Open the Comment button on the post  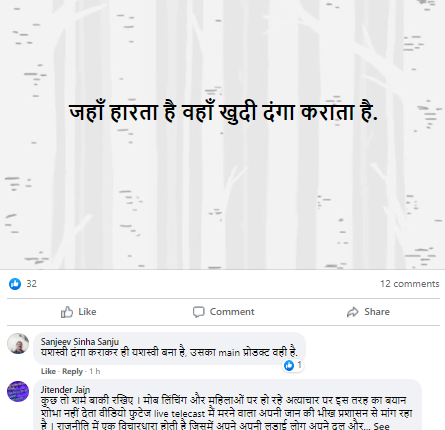coord(224,312)
